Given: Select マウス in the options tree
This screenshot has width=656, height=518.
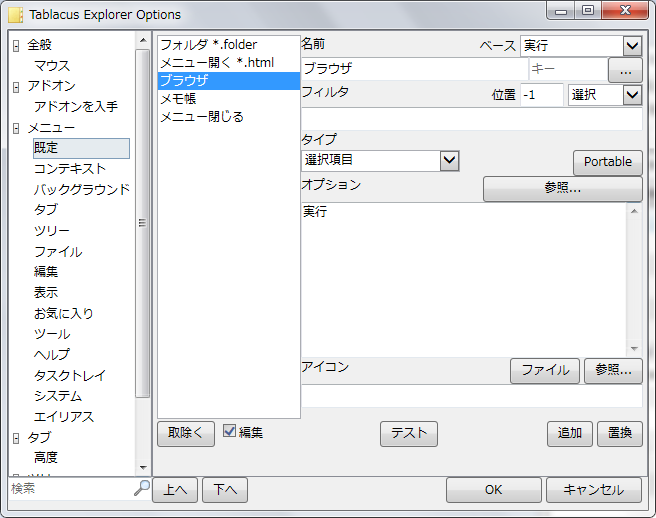Looking at the screenshot, I should click(x=52, y=66).
